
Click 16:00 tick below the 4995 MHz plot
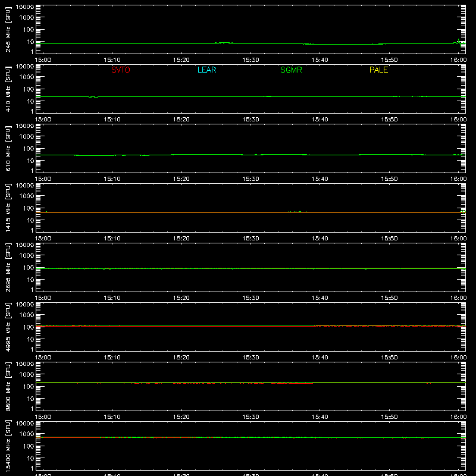pos(458,358)
